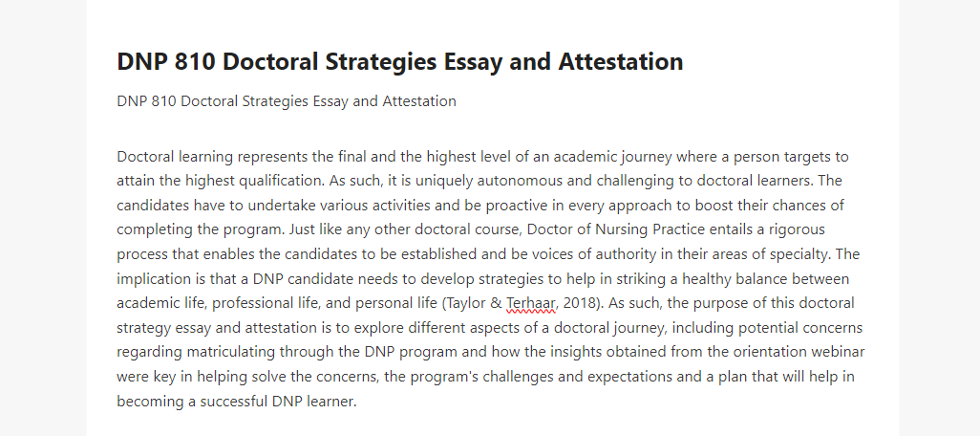Click the closing phrase successful DNP learner
The width and height of the screenshot is (980, 436).
[278, 402]
